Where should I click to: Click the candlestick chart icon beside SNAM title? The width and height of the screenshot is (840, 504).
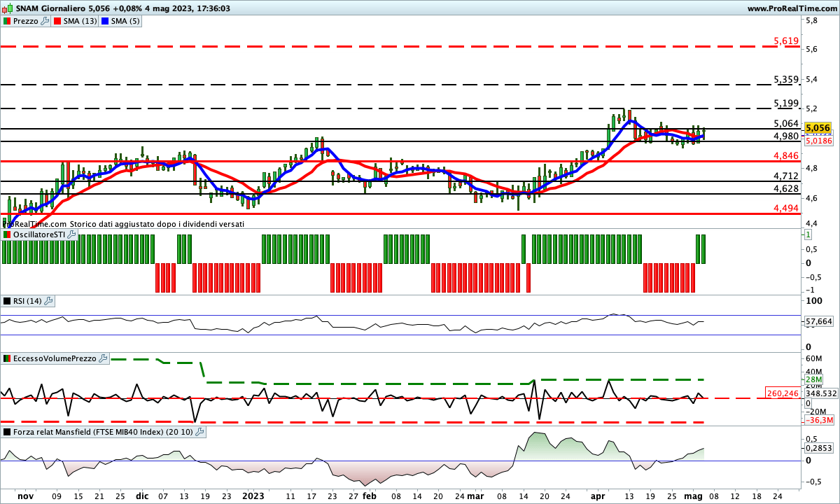point(8,8)
